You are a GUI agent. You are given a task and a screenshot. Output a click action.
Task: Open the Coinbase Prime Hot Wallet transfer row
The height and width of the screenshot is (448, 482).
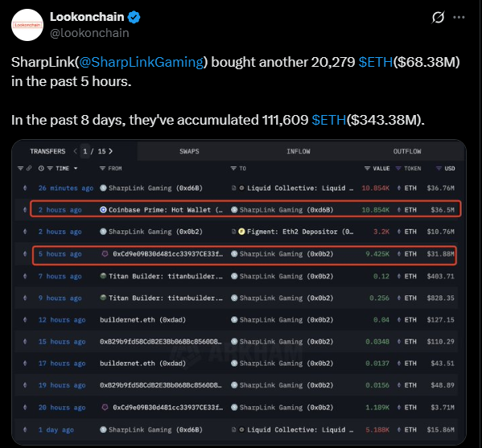[245, 210]
